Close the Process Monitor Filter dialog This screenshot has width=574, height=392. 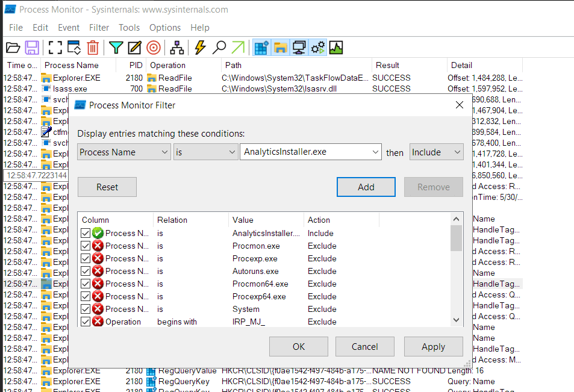460,105
